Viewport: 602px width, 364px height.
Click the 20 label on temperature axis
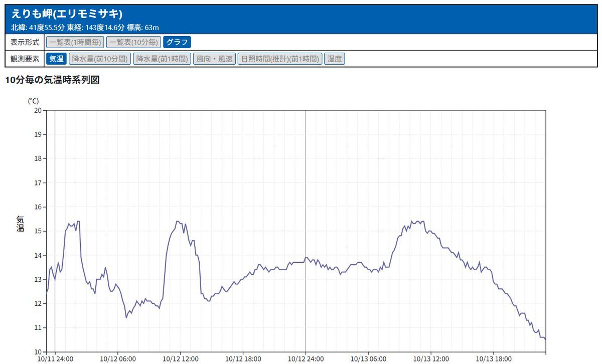tap(37, 110)
